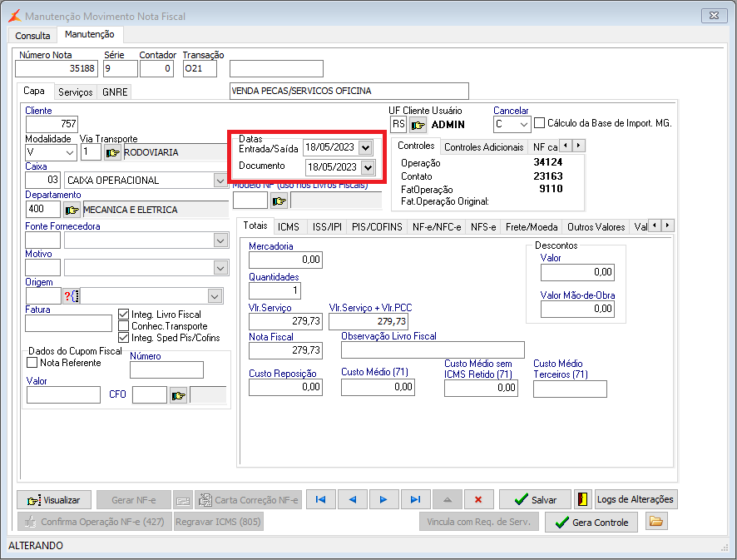Enable Conhec.Transporte checkbox
Screen dimensions: 737x560
tap(124, 326)
